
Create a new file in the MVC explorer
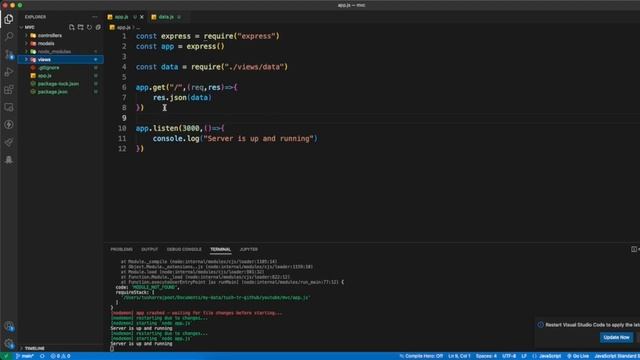(72, 27)
